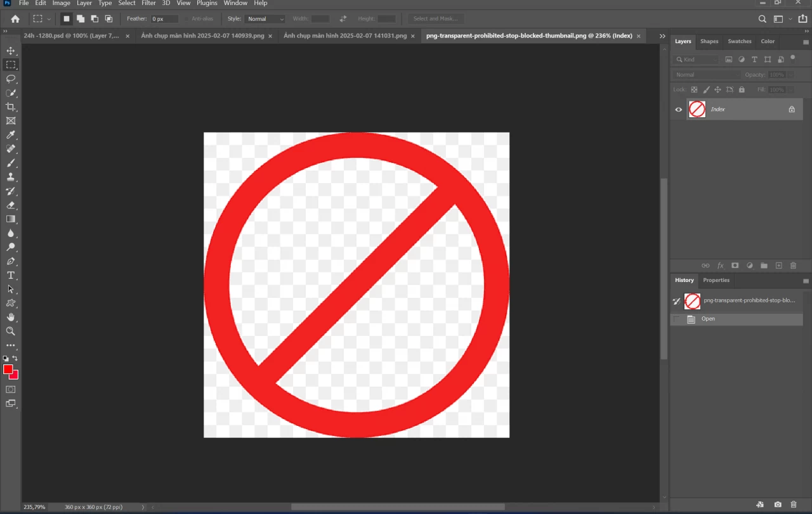
Task: Toggle the Index layer lock icon
Action: point(792,110)
